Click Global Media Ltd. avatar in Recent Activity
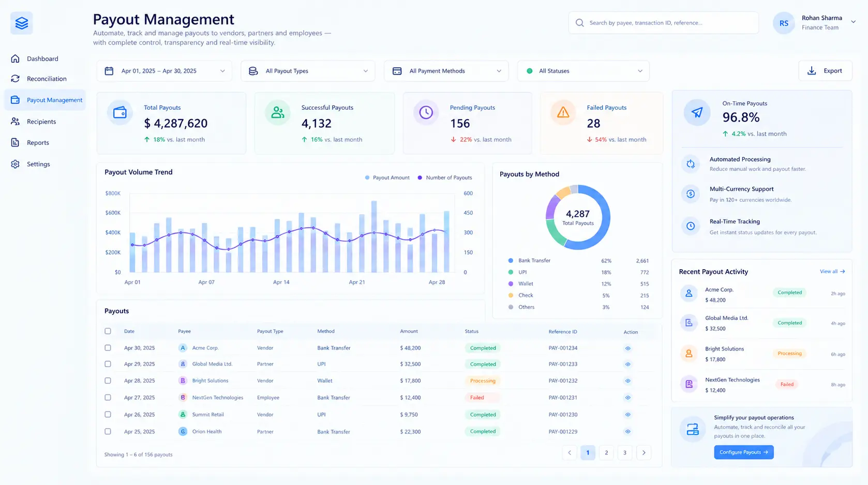 (689, 323)
